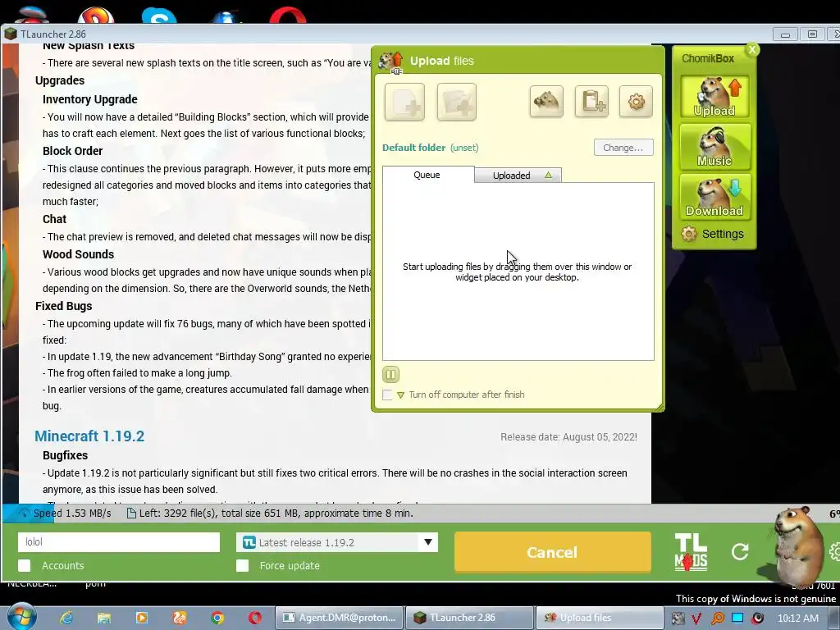This screenshot has width=840, height=630.
Task: Click the Chat heading in the changelog
Action: pyautogui.click(x=54, y=219)
